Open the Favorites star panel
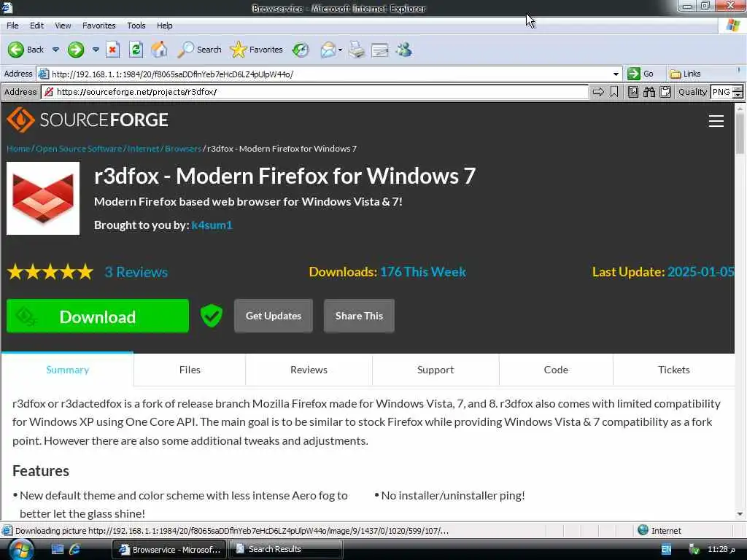 point(256,50)
